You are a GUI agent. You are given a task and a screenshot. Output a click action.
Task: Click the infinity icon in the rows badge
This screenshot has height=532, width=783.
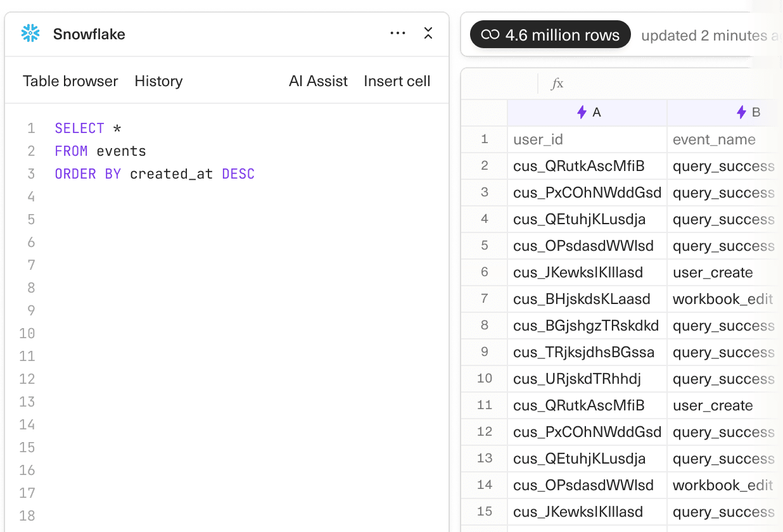[x=490, y=35]
